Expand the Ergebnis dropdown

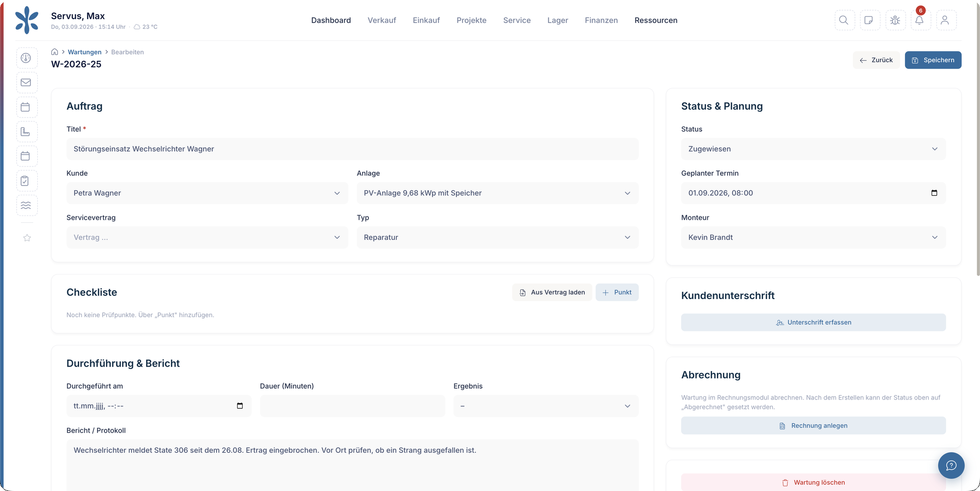coord(546,406)
